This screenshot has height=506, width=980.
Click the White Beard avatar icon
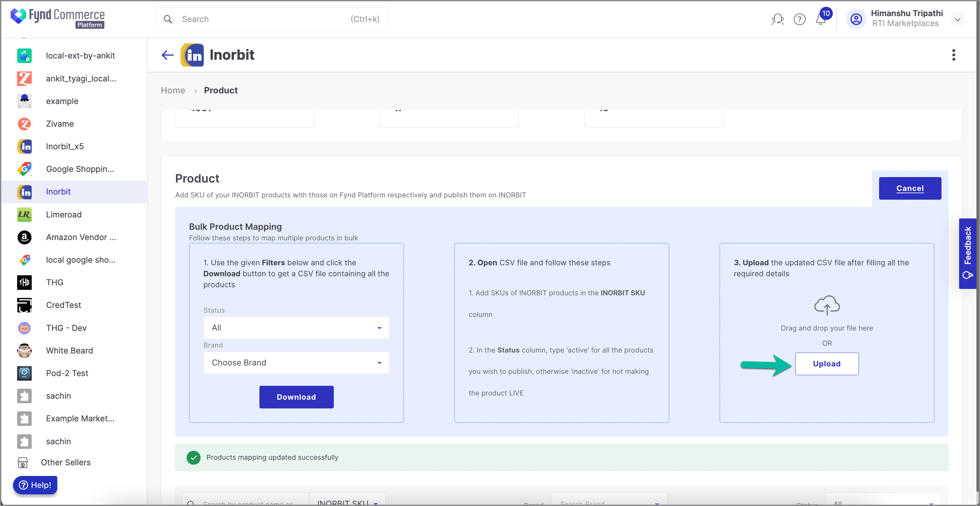(24, 351)
